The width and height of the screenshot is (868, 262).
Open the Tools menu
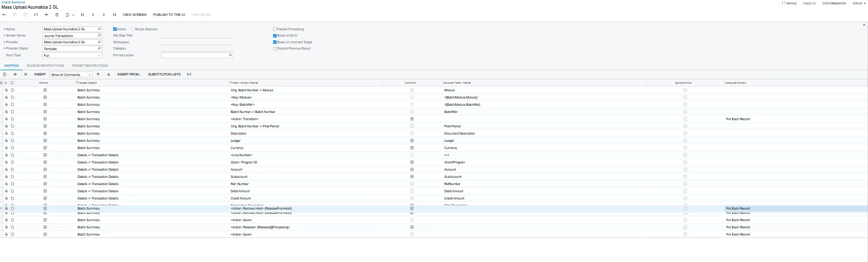pyautogui.click(x=859, y=3)
